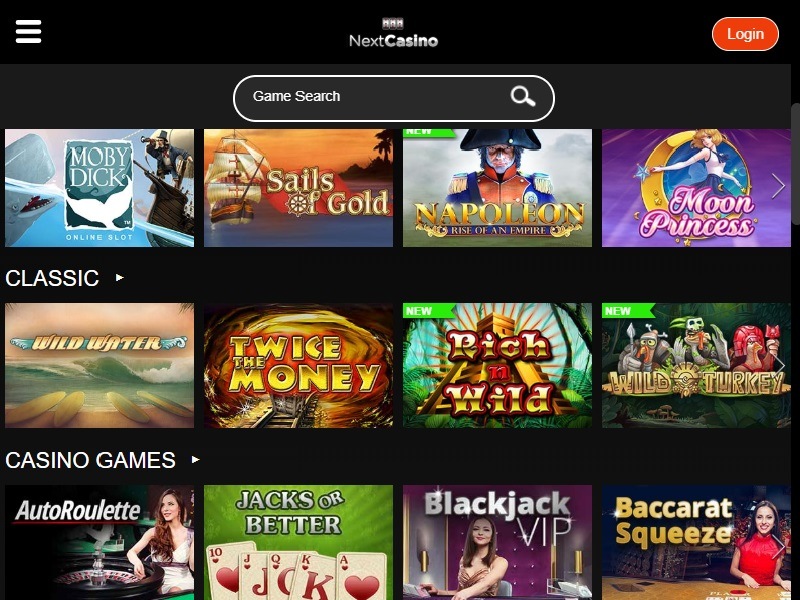This screenshot has width=800, height=600.
Task: Open the Casino Games section heading
Action: pos(90,460)
